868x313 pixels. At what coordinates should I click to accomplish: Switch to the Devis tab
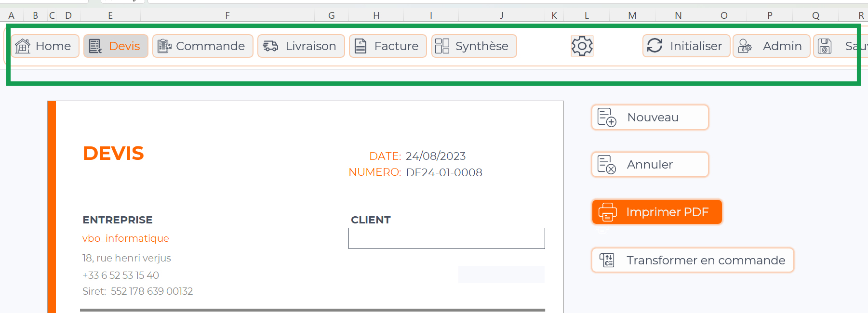116,46
